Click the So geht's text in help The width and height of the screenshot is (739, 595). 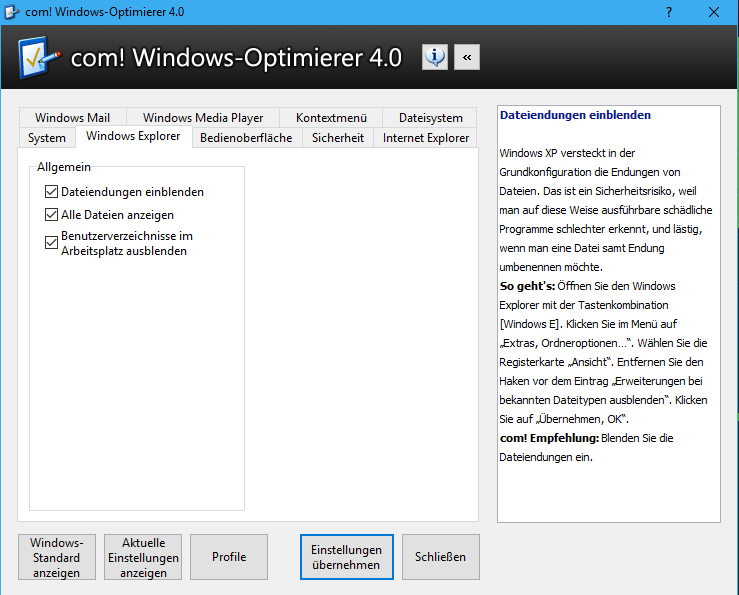tap(527, 286)
